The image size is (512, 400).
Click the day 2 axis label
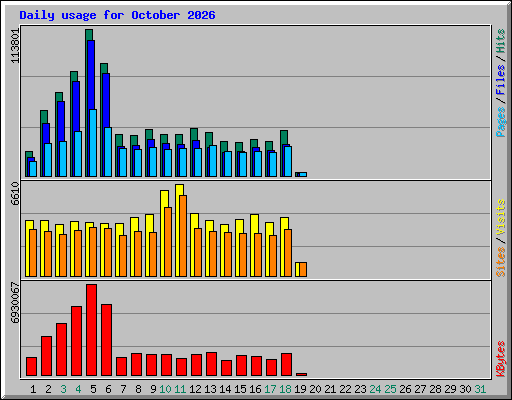point(48,389)
